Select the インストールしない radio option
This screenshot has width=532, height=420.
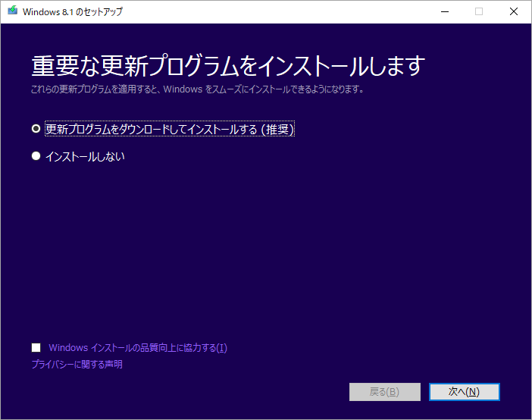point(36,156)
